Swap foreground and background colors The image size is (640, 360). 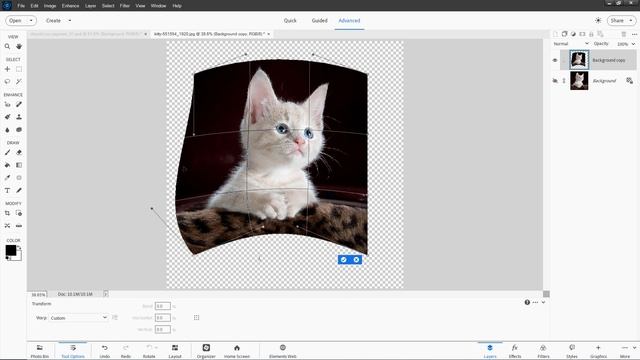coord(19,247)
